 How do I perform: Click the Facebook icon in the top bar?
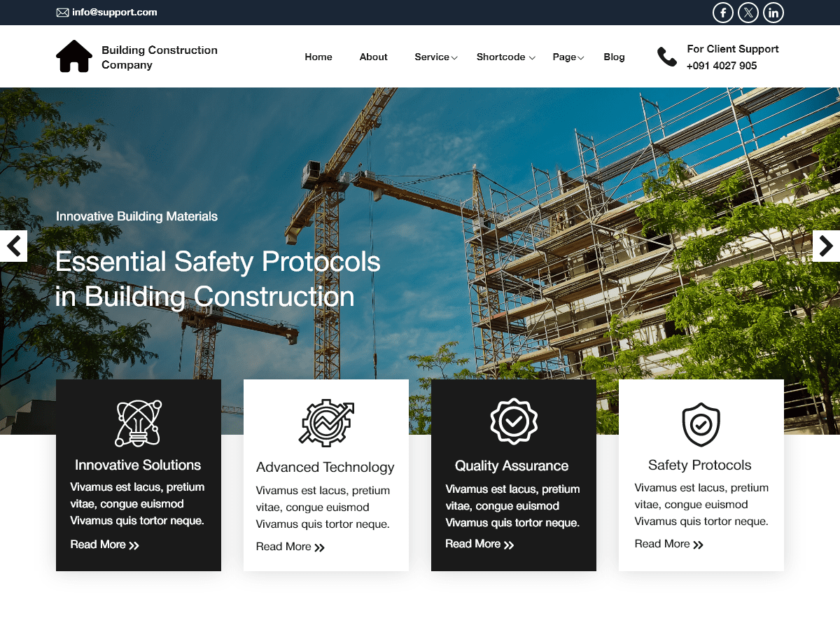coord(722,12)
